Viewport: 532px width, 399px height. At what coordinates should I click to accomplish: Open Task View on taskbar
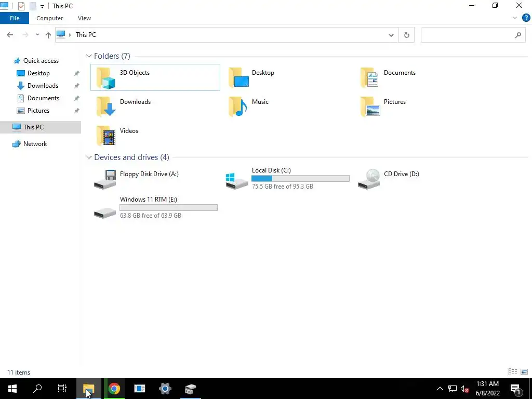pos(62,389)
